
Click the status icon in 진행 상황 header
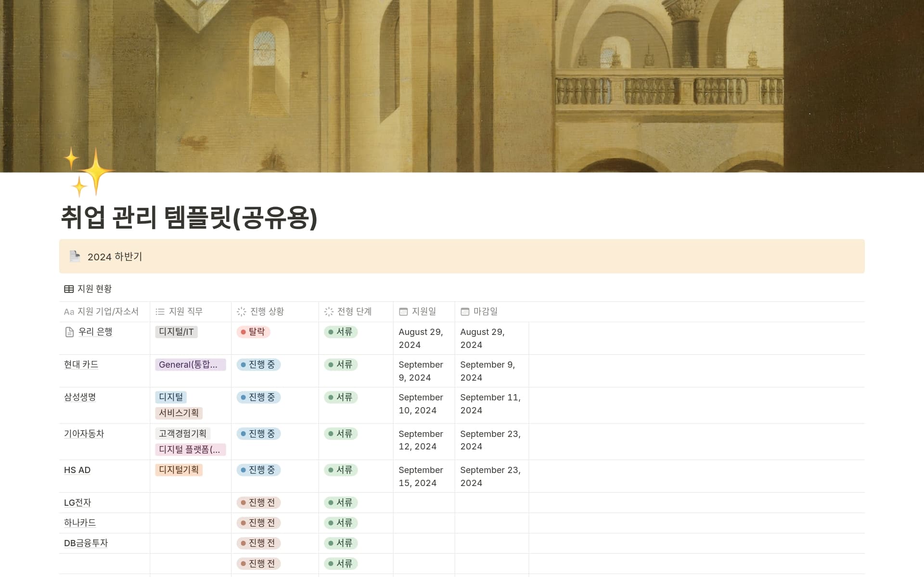pos(242,312)
